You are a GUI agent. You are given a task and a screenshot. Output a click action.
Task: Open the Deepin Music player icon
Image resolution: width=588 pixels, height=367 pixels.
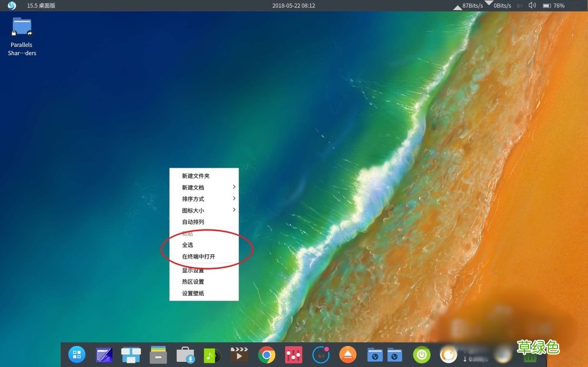pos(212,355)
